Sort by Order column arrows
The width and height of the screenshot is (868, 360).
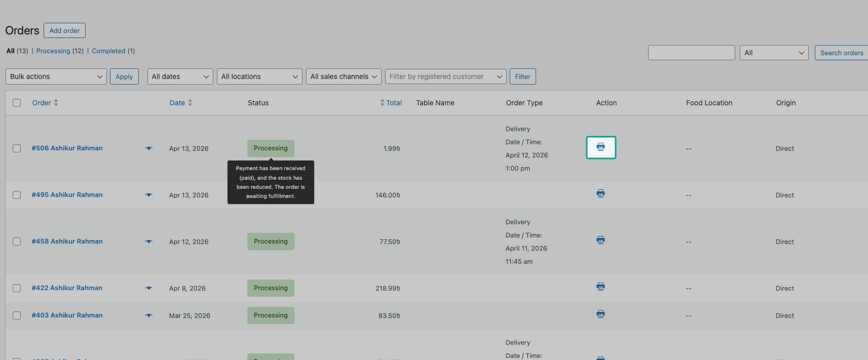56,102
